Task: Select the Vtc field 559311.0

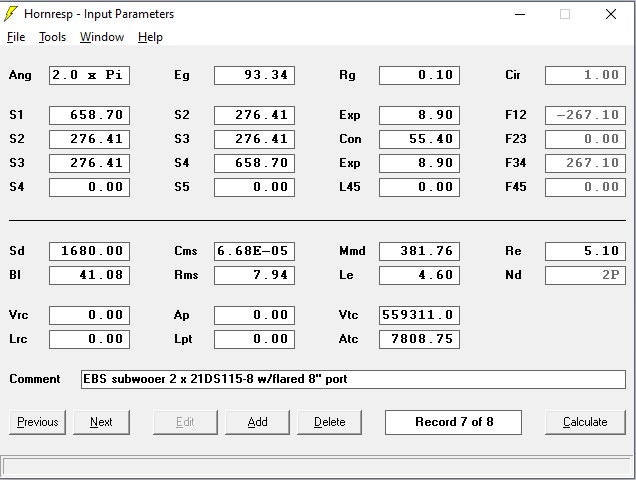Action: tap(419, 315)
